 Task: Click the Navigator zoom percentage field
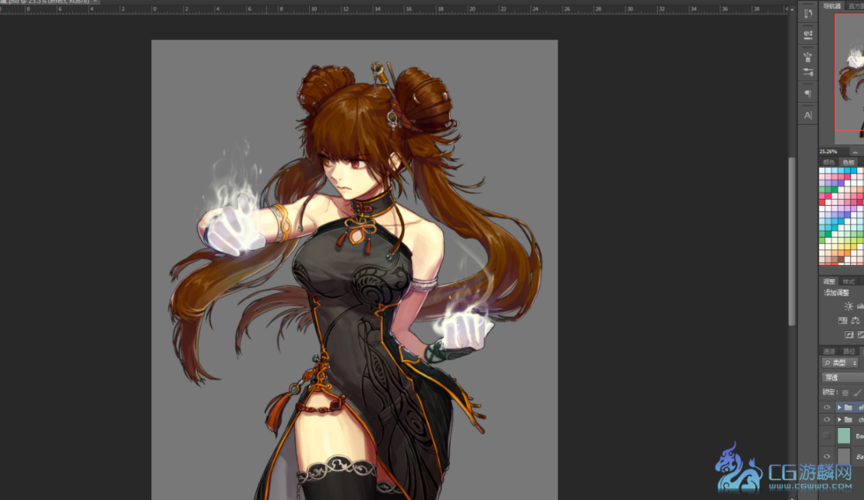click(829, 151)
